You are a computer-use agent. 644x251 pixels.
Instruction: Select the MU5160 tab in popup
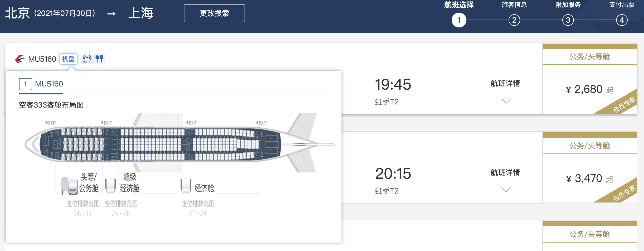pos(41,84)
